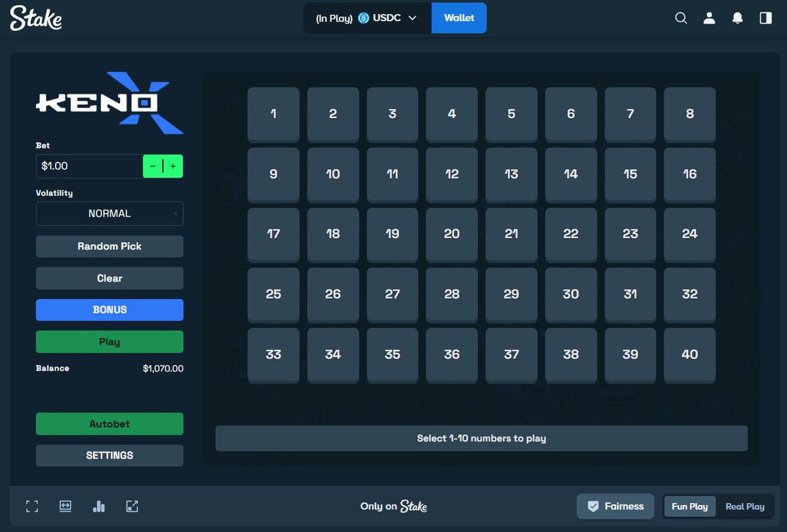Open the Volatility NORMAL selector
The width and height of the screenshot is (787, 532).
pyautogui.click(x=110, y=213)
